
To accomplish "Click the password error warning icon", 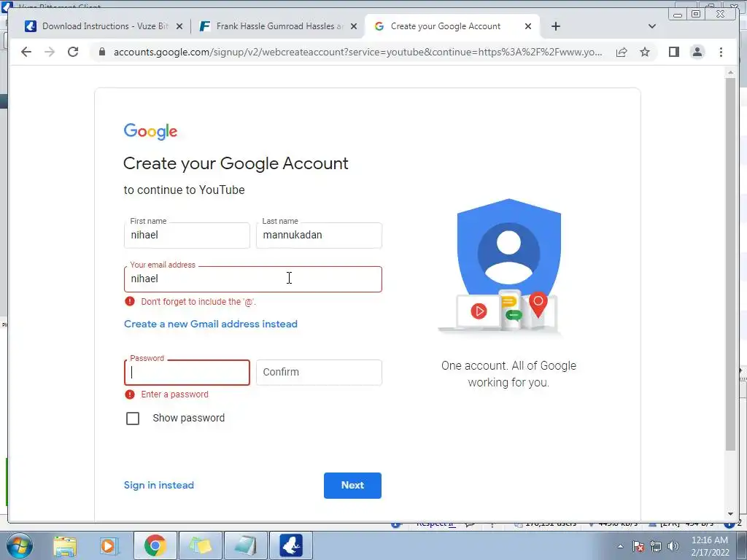I will click(130, 394).
